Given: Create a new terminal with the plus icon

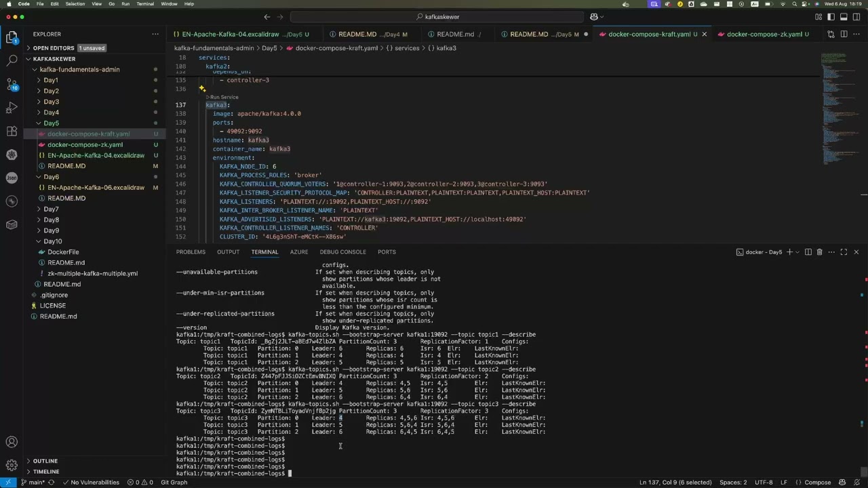Looking at the screenshot, I should [x=789, y=252].
